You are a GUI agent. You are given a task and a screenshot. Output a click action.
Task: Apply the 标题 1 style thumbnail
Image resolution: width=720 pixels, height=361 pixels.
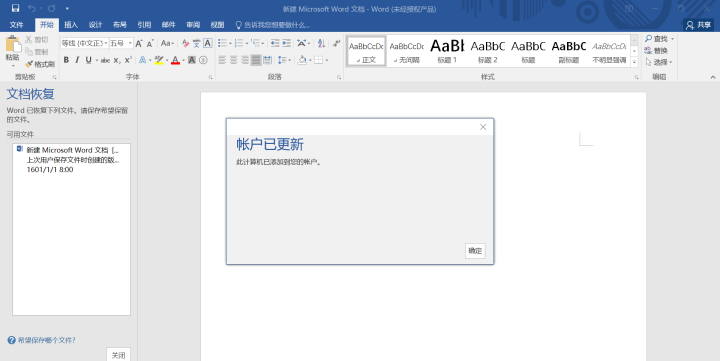[x=447, y=51]
